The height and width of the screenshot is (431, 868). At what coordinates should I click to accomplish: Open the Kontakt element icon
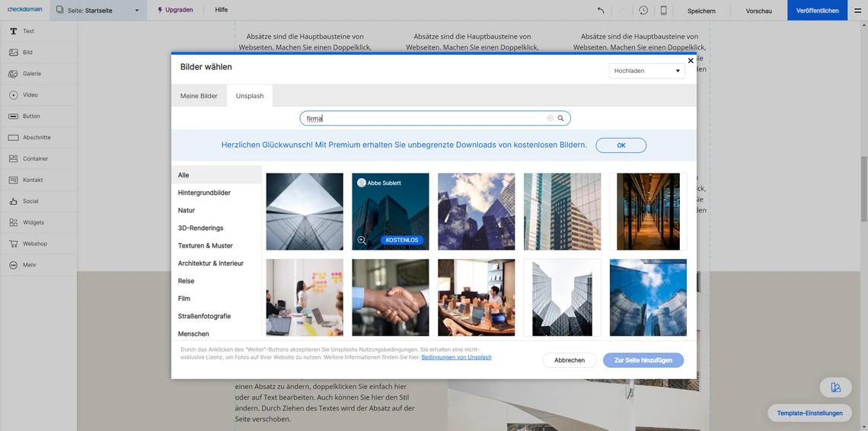pos(13,180)
